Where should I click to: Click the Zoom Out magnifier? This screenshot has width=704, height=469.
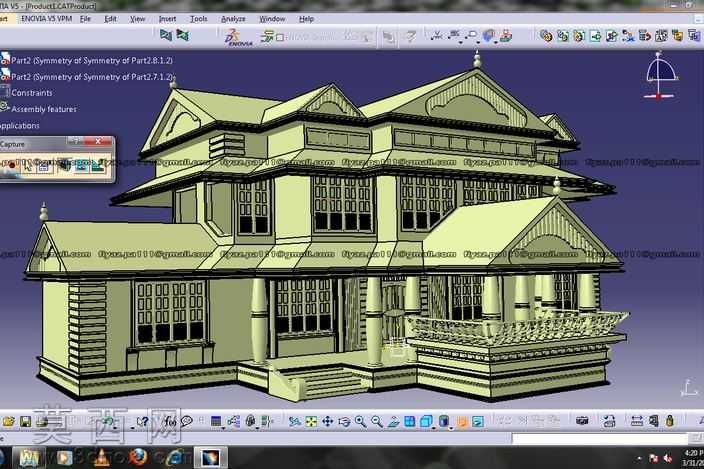(x=377, y=421)
